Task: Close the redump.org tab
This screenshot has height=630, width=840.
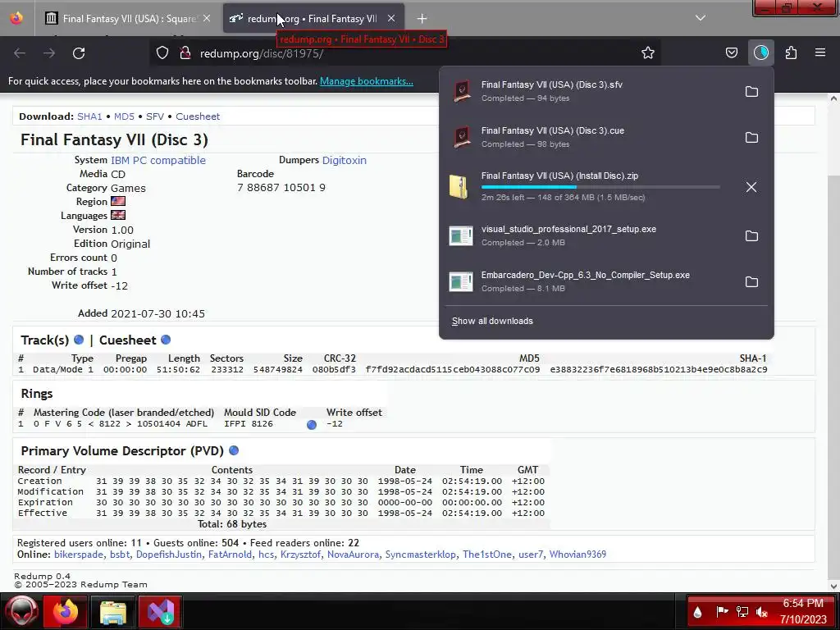Action: pos(391,19)
